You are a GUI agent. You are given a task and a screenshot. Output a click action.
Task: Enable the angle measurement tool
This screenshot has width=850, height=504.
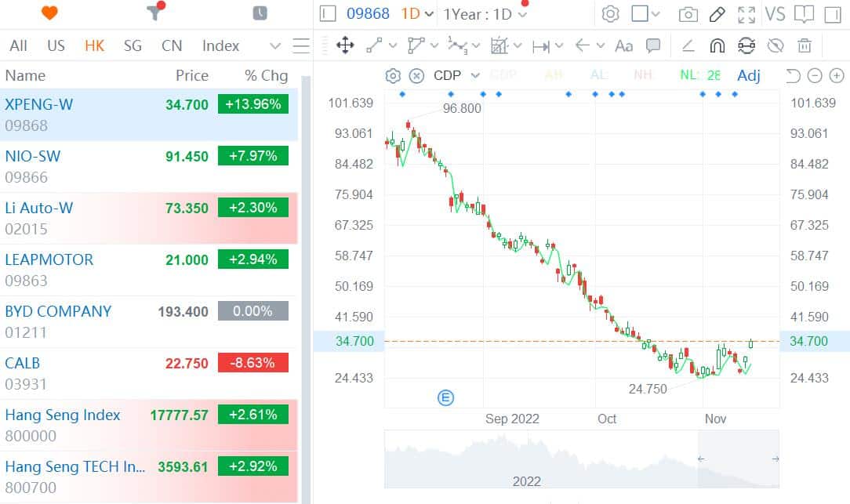(x=687, y=45)
